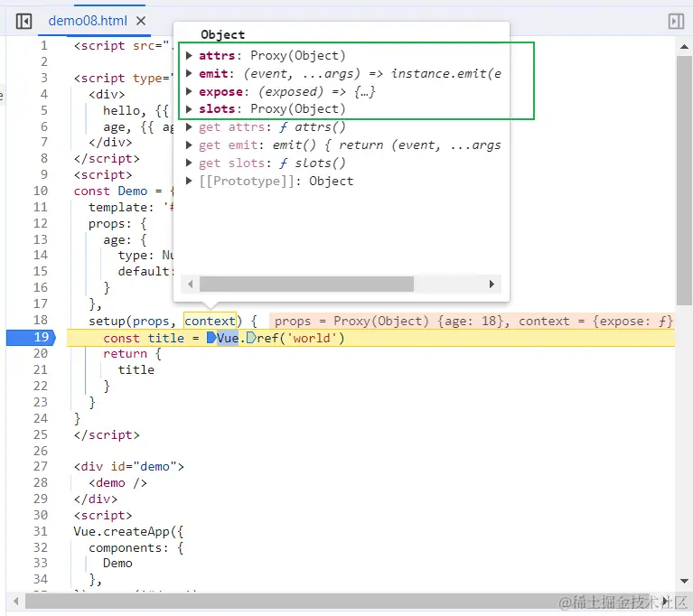The width and height of the screenshot is (693, 616).
Task: Click the editor vertical scrollbar up arrow
Action: [684, 46]
